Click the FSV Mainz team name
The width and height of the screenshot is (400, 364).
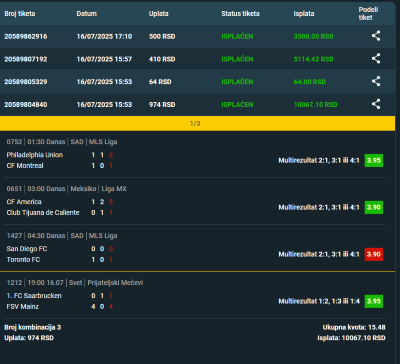[x=23, y=306]
